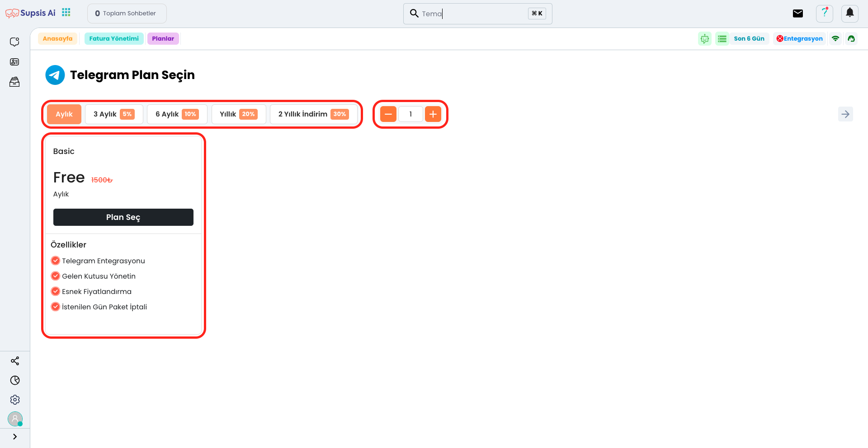This screenshot has width=868, height=448.
Task: Decrease quantity with minus button
Action: (x=388, y=114)
